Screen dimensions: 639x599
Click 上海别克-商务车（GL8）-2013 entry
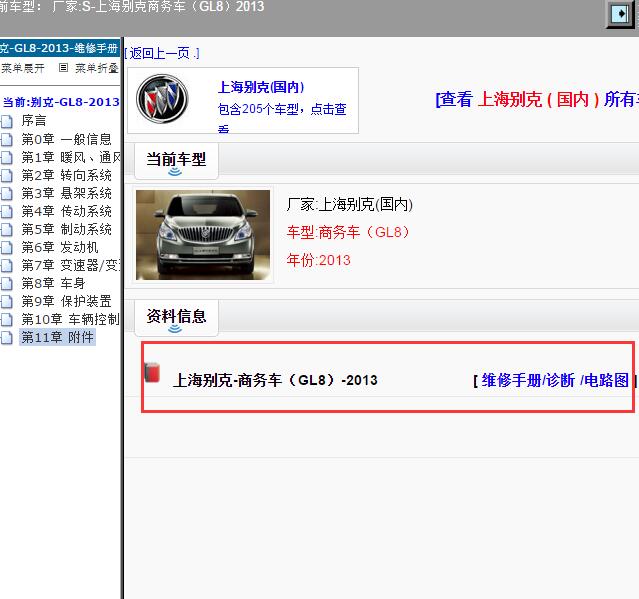(x=275, y=380)
